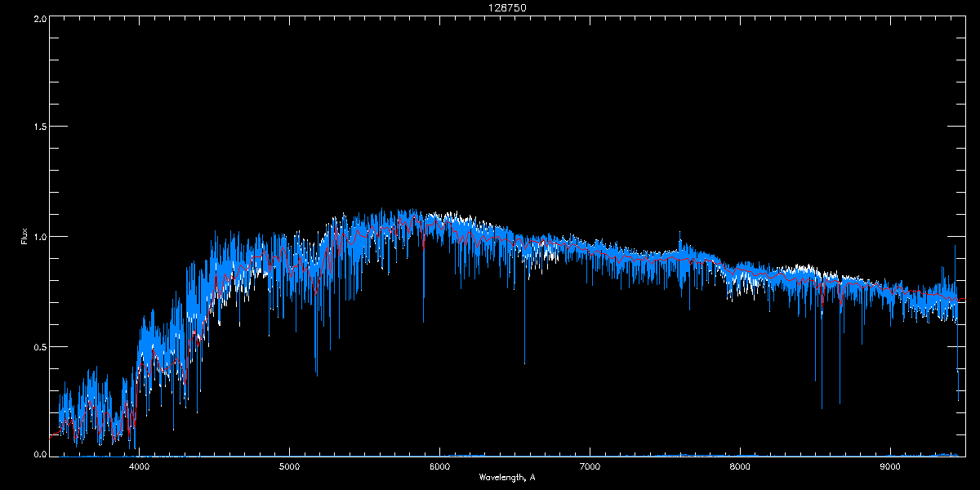
Task: Select the 9000 wavelength tick label
Action: point(890,467)
